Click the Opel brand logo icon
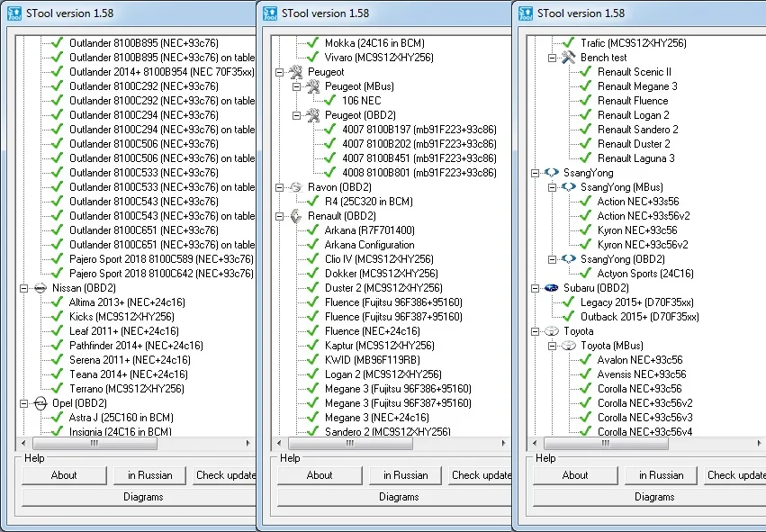This screenshot has width=766, height=532. point(41,403)
